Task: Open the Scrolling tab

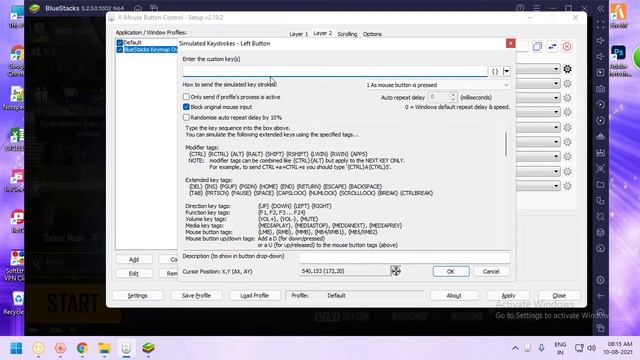Action: point(347,34)
